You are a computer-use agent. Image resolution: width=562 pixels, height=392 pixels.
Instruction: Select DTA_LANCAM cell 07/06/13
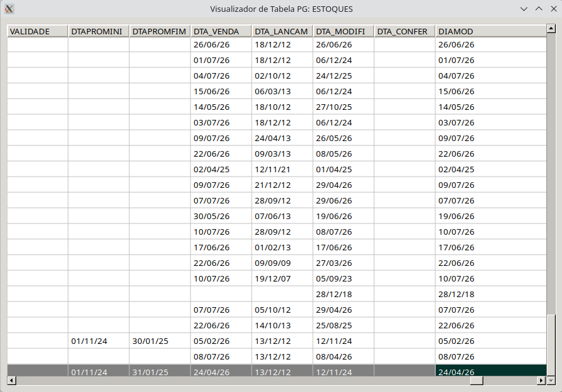coord(282,217)
